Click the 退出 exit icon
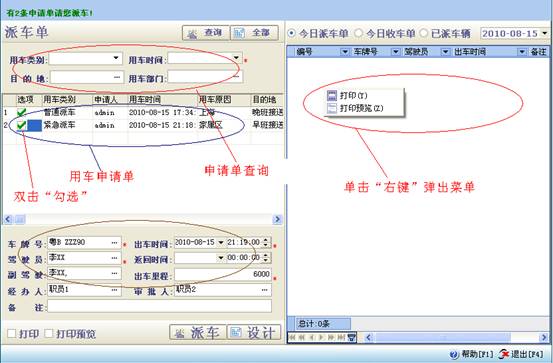 [503, 354]
